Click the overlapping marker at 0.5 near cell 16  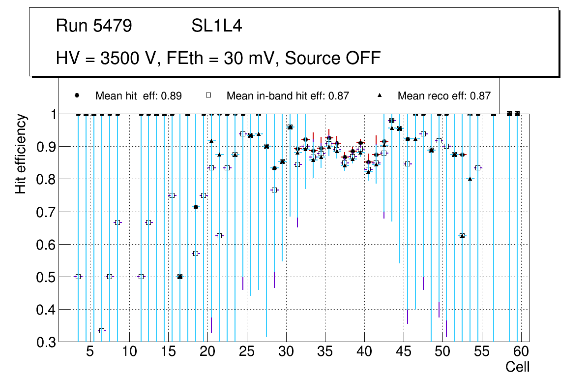[180, 277]
